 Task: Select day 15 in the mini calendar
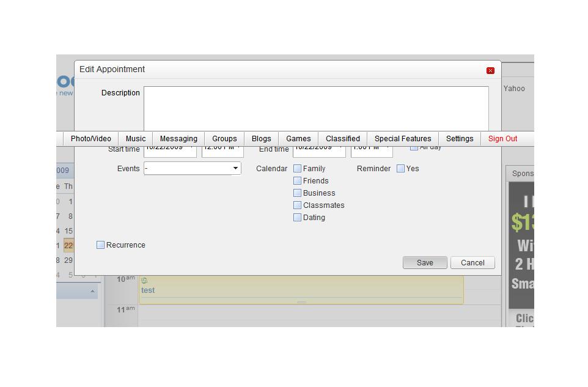pos(68,231)
